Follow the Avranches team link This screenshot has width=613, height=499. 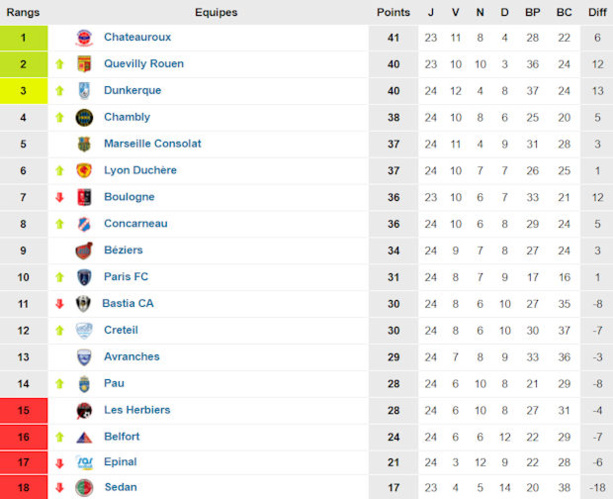(x=131, y=357)
